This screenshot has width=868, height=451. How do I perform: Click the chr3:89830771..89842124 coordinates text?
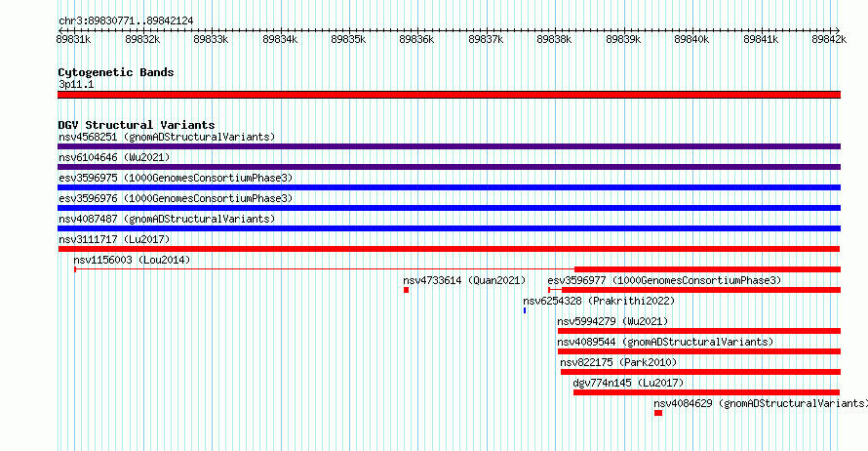tap(126, 20)
